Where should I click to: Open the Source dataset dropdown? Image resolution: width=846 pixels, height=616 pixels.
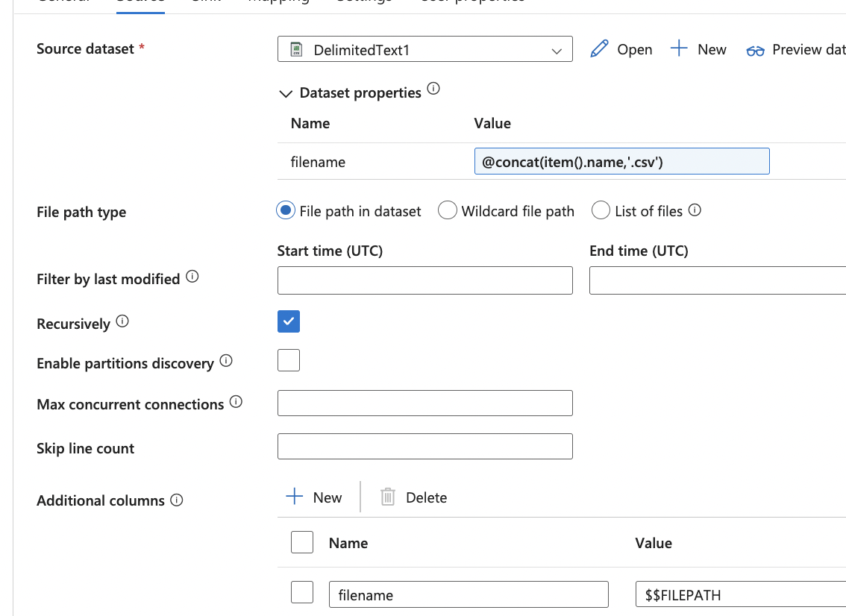[556, 49]
